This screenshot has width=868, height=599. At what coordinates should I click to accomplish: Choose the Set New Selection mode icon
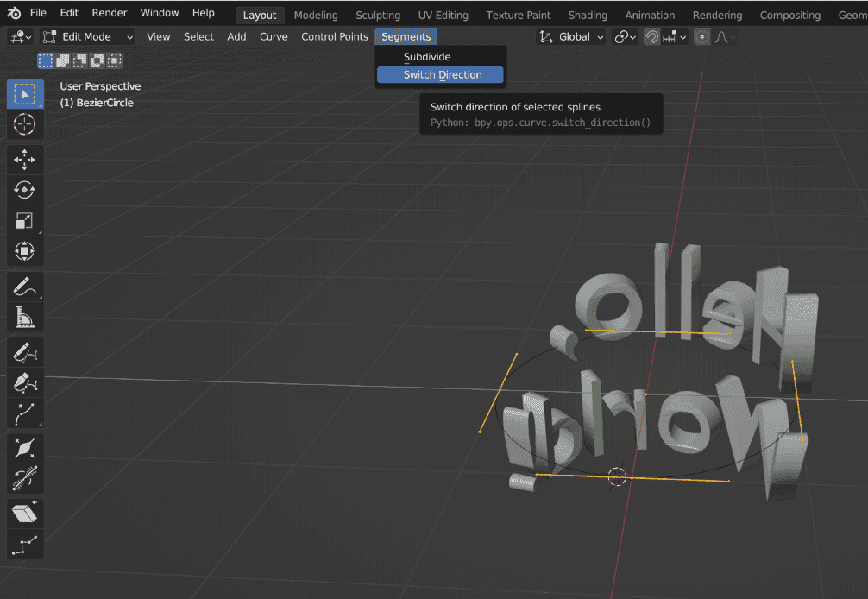click(46, 60)
